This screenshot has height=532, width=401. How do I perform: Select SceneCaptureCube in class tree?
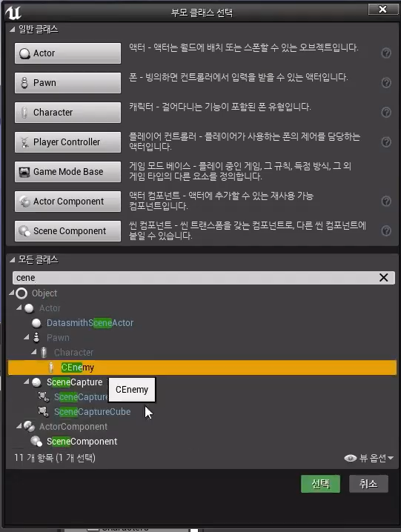tap(93, 412)
